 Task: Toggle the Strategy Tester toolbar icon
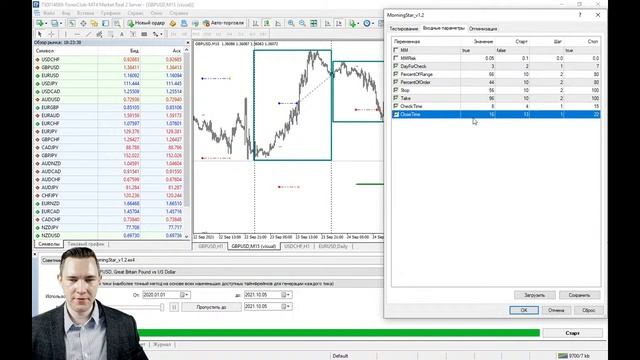click(x=117, y=23)
